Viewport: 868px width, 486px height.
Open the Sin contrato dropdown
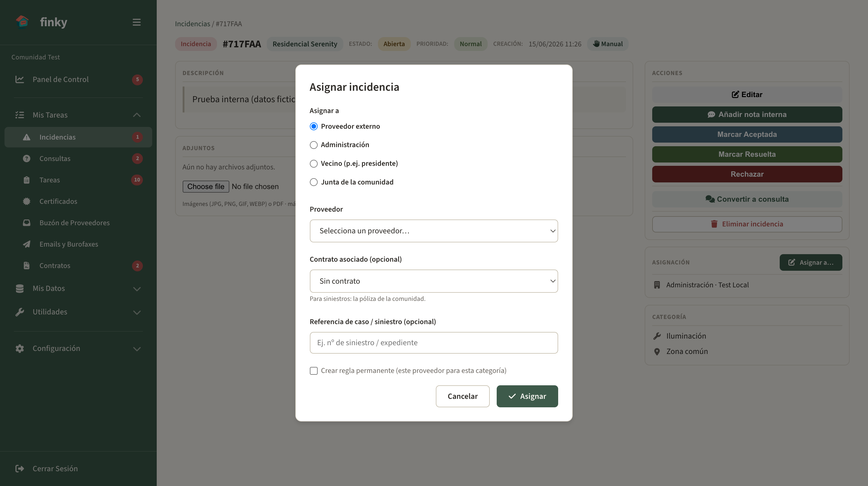(x=434, y=281)
